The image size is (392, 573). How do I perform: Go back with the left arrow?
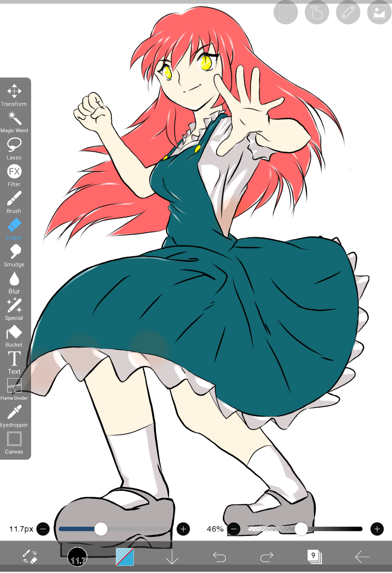[362, 557]
